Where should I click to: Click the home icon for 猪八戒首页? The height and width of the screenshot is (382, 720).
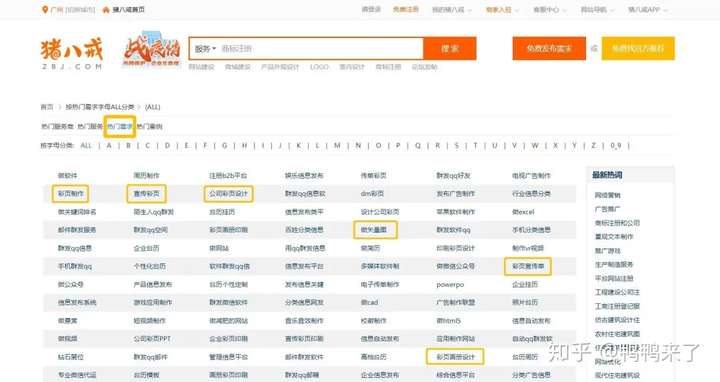106,10
